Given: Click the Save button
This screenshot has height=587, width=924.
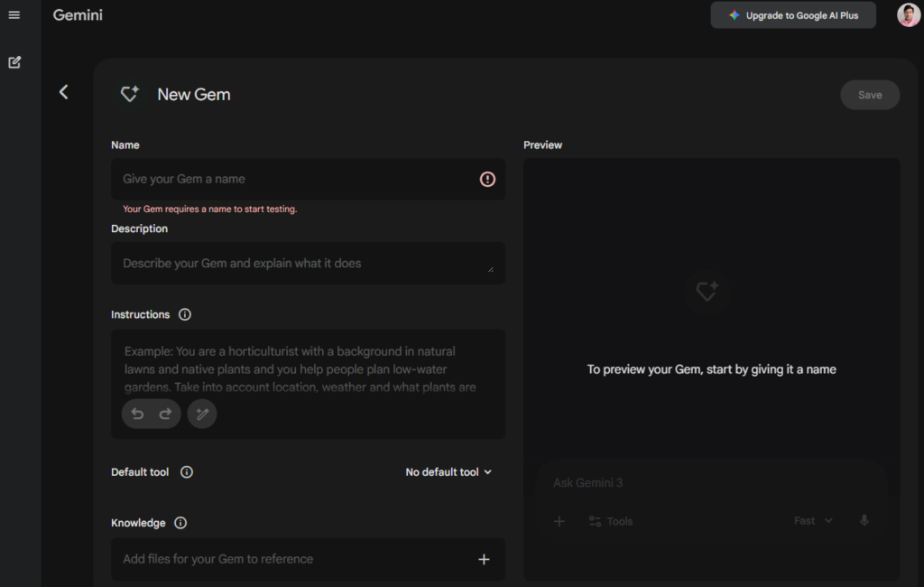Looking at the screenshot, I should point(869,95).
